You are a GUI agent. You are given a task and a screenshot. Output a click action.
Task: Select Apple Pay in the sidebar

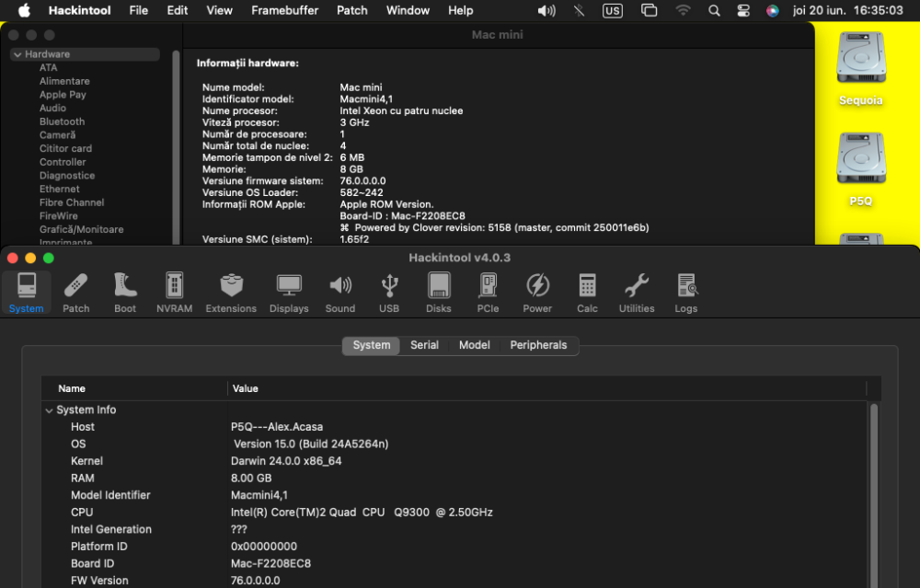point(63,95)
